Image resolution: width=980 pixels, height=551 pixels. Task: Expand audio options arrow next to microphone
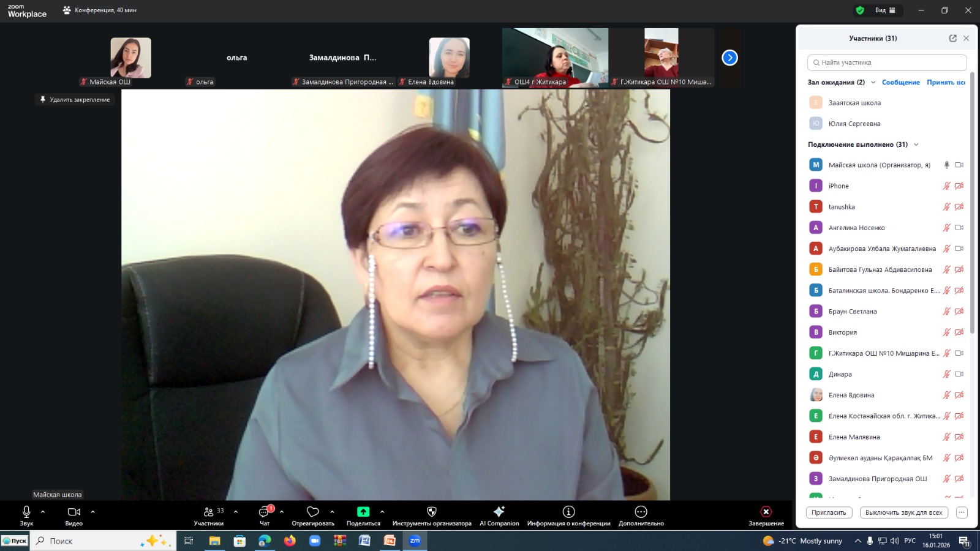[43, 512]
